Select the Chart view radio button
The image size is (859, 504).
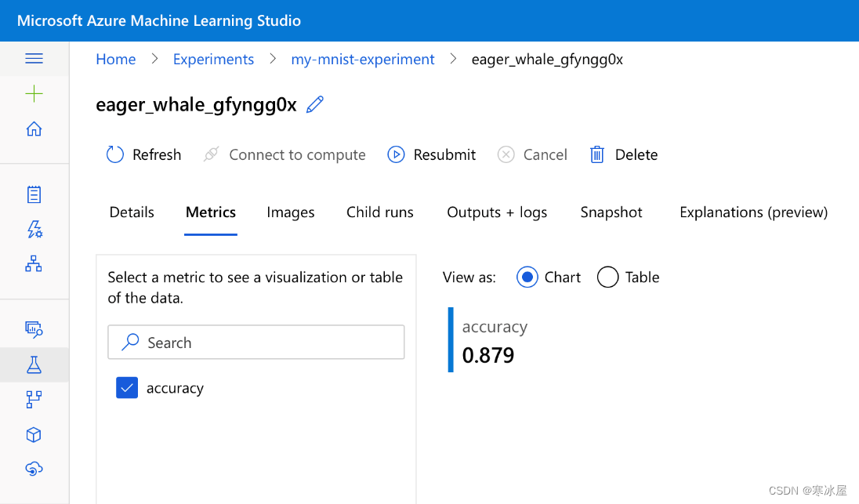coord(527,277)
